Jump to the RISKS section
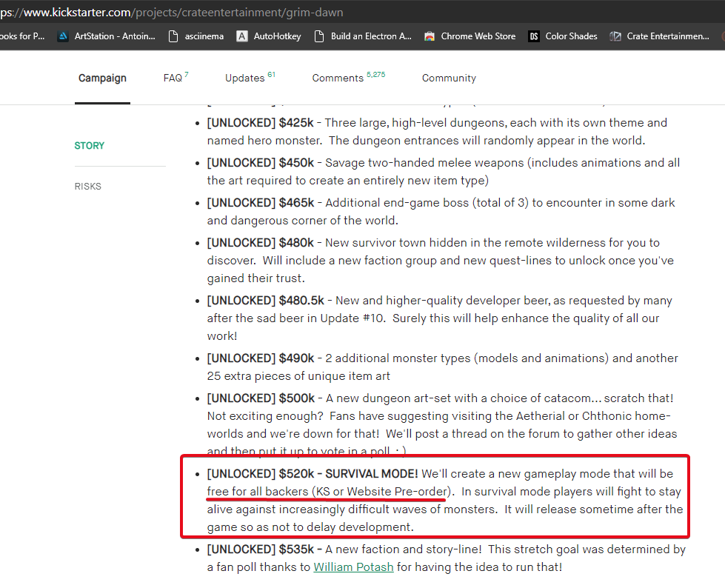Screen dimensions: 725x588 click(88, 187)
